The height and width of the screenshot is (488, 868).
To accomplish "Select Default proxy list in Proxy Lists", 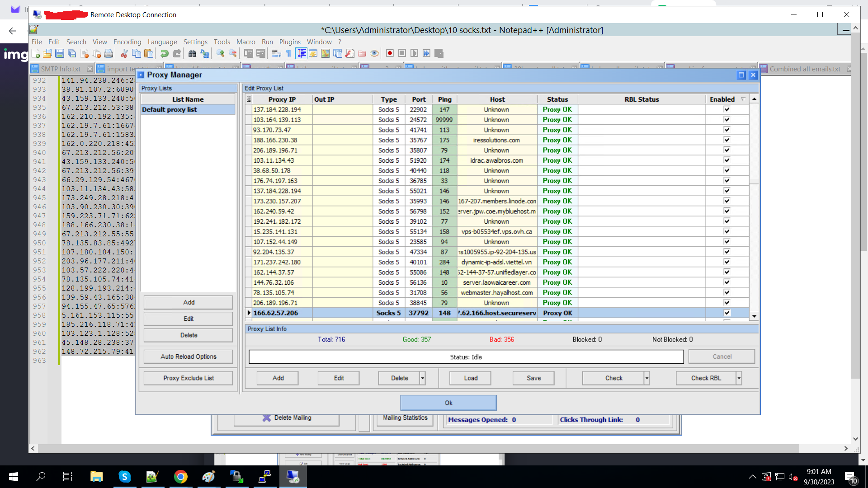I will [x=188, y=109].
